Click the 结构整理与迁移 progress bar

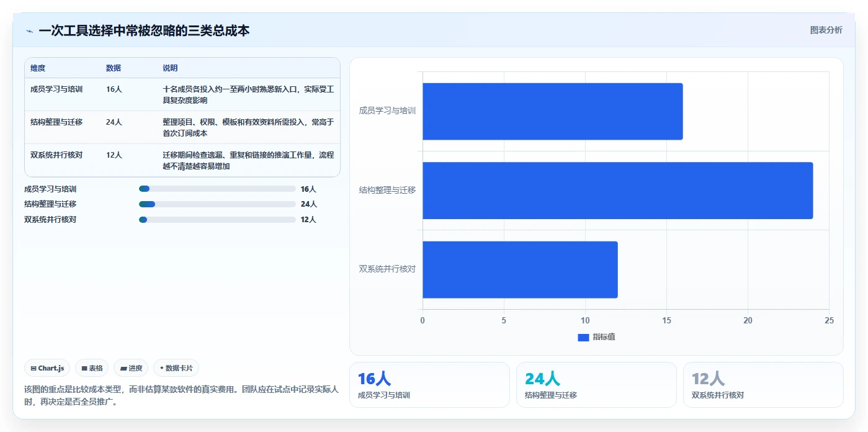[x=217, y=204]
